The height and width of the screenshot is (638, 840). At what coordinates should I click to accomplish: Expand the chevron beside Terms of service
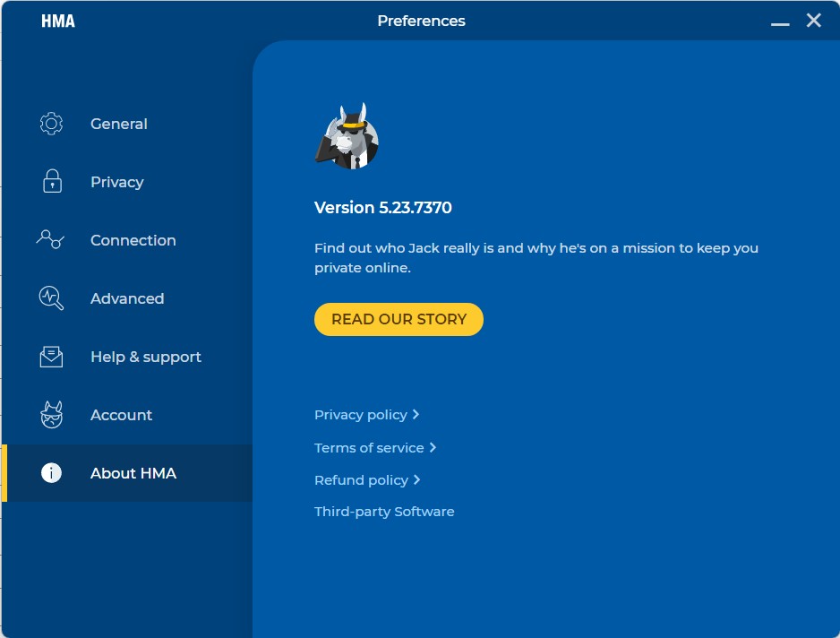pos(433,448)
